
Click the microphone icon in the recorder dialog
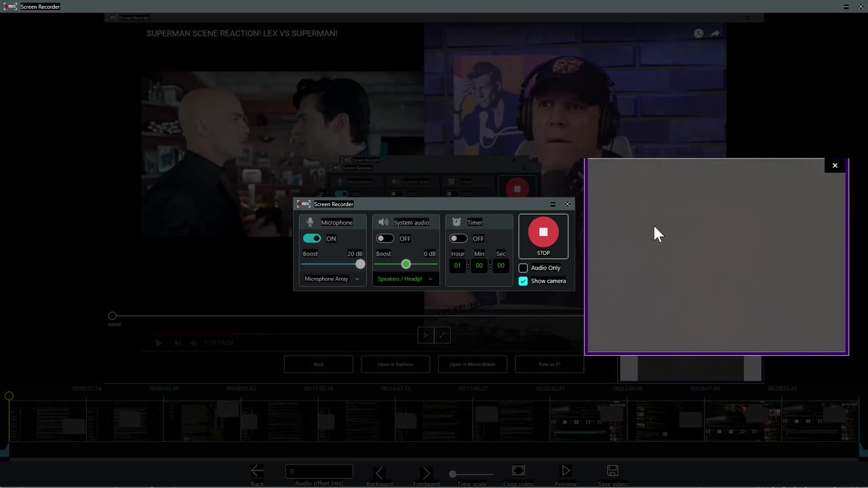pyautogui.click(x=311, y=222)
